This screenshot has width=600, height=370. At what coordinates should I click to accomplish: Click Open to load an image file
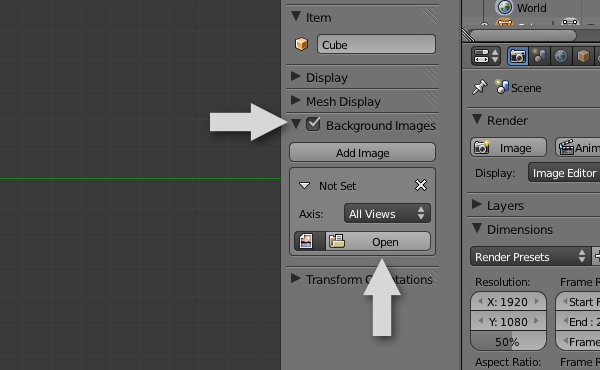[x=378, y=241]
